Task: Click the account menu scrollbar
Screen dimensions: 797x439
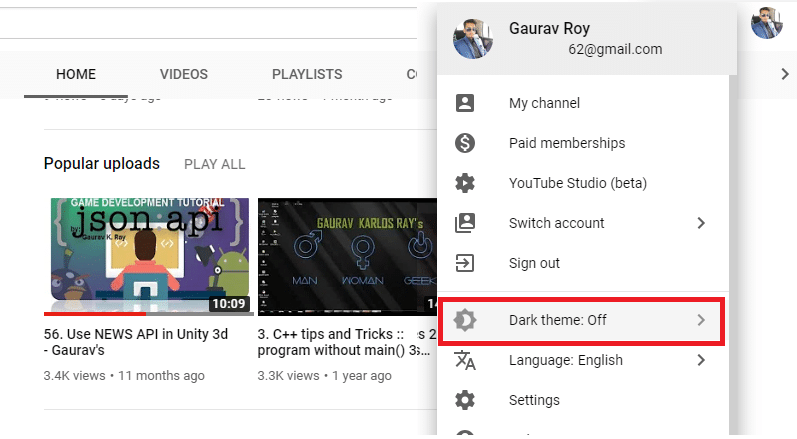Action: [x=732, y=254]
